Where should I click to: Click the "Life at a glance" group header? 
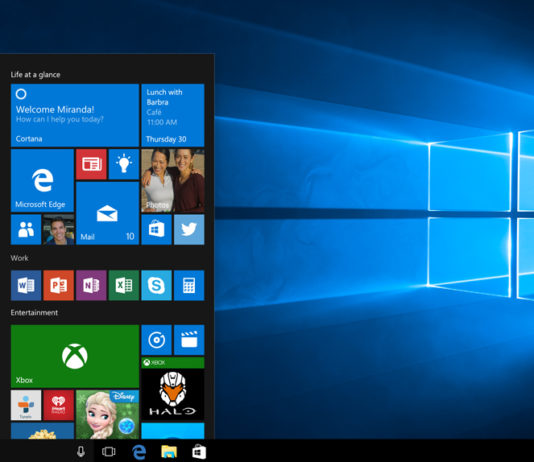(x=35, y=75)
